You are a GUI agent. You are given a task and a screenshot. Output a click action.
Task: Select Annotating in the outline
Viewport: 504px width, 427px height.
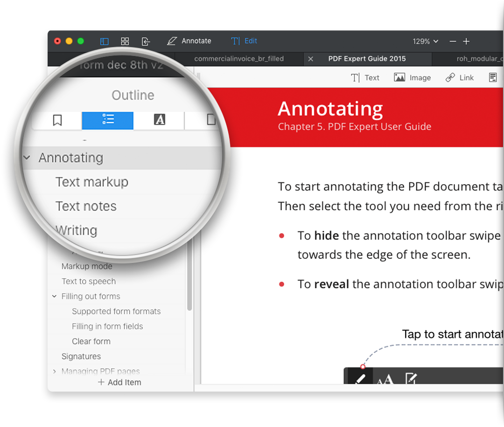pos(71,158)
